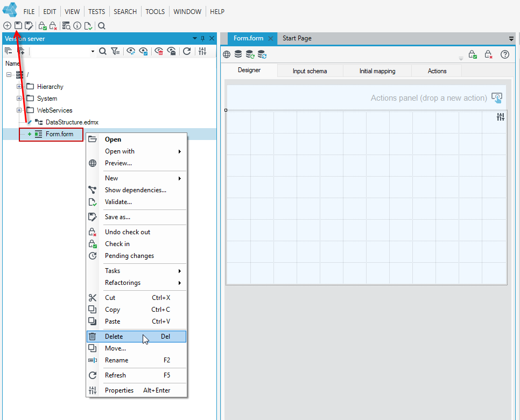This screenshot has width=520, height=420.
Task: Click the magnifier search icon in the main toolbar
Action: [102, 25]
